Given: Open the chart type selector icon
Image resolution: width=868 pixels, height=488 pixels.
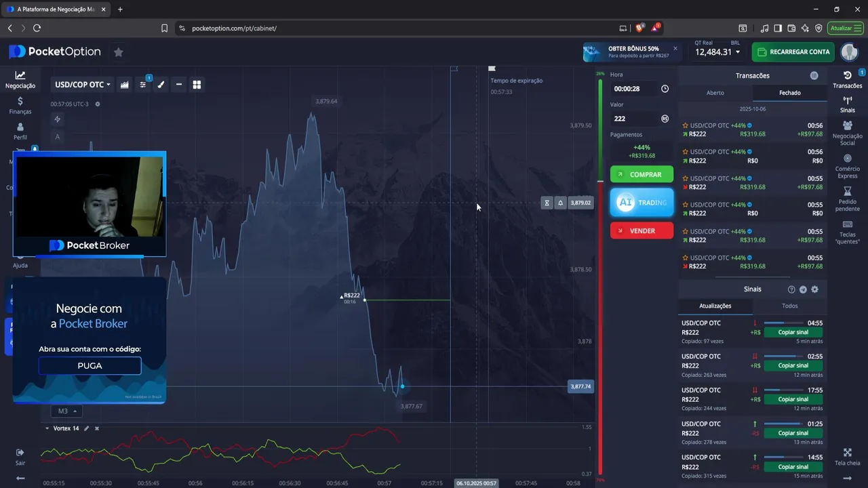Looking at the screenshot, I should click(125, 85).
